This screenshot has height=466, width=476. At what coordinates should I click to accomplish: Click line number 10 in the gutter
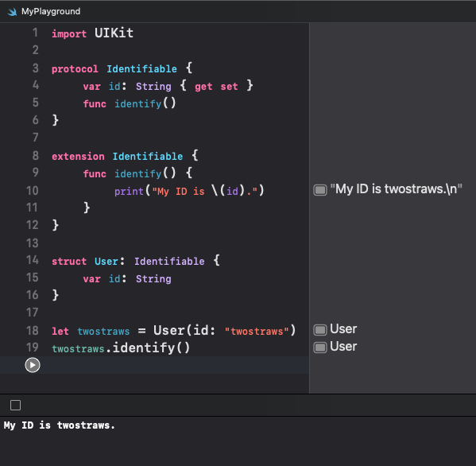pos(32,191)
